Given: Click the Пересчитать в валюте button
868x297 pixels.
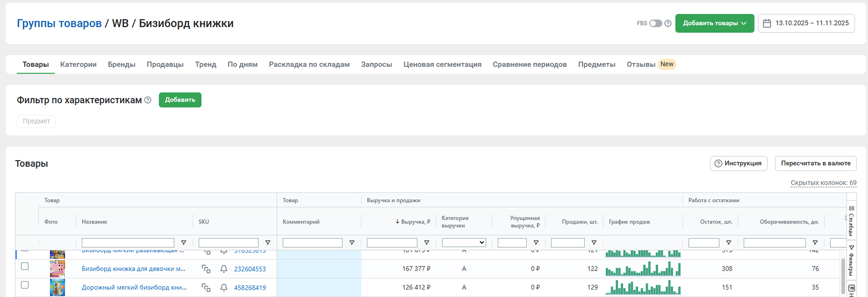Looking at the screenshot, I should click(x=815, y=163).
